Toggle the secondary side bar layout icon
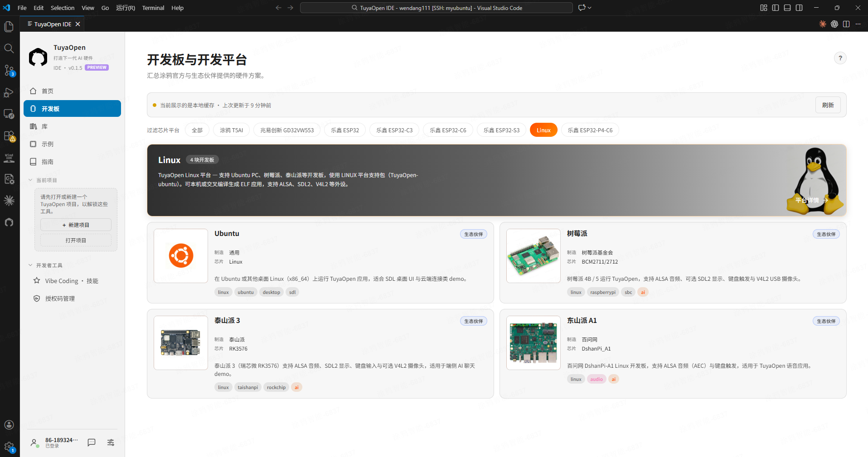This screenshot has width=868, height=457. tap(799, 8)
